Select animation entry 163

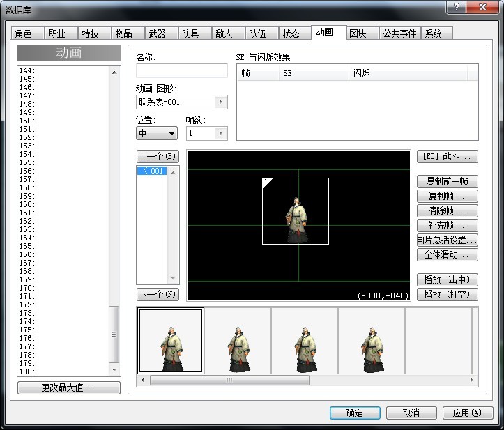63,229
